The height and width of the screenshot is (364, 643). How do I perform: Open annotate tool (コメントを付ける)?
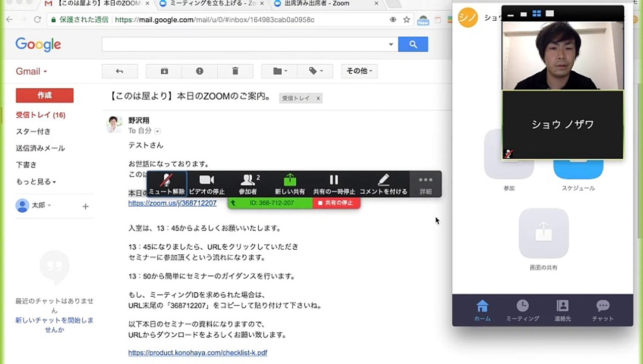383,184
